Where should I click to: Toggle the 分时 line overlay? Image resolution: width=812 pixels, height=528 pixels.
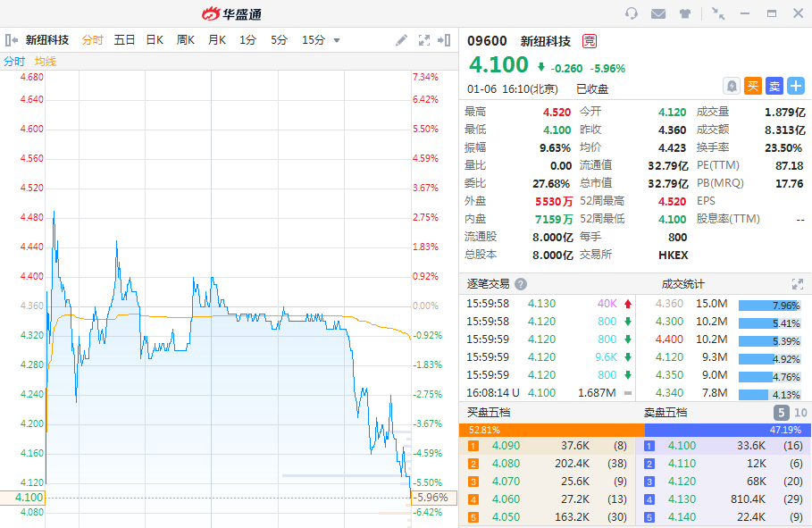pyautogui.click(x=14, y=61)
